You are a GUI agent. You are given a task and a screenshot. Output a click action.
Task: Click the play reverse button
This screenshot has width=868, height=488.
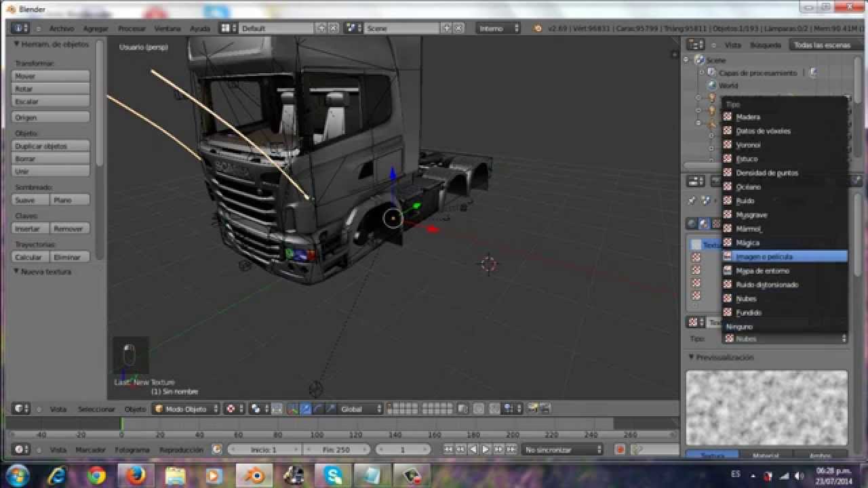(473, 449)
